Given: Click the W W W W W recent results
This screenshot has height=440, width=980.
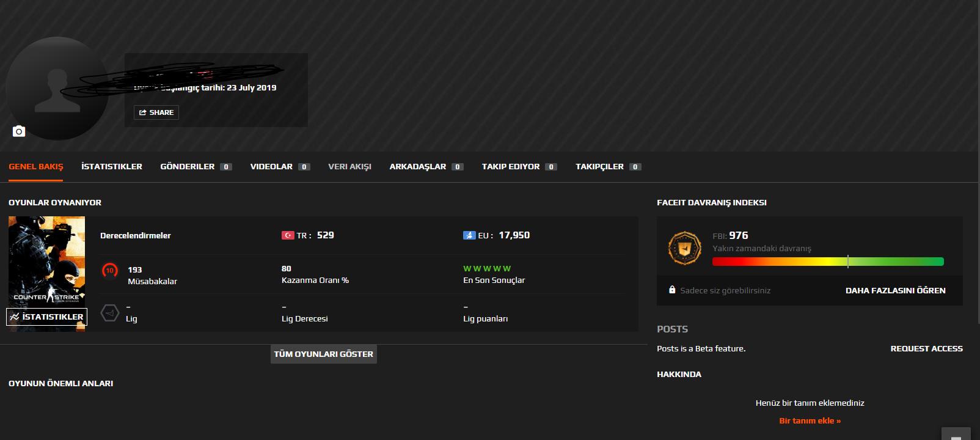Looking at the screenshot, I should coord(487,268).
